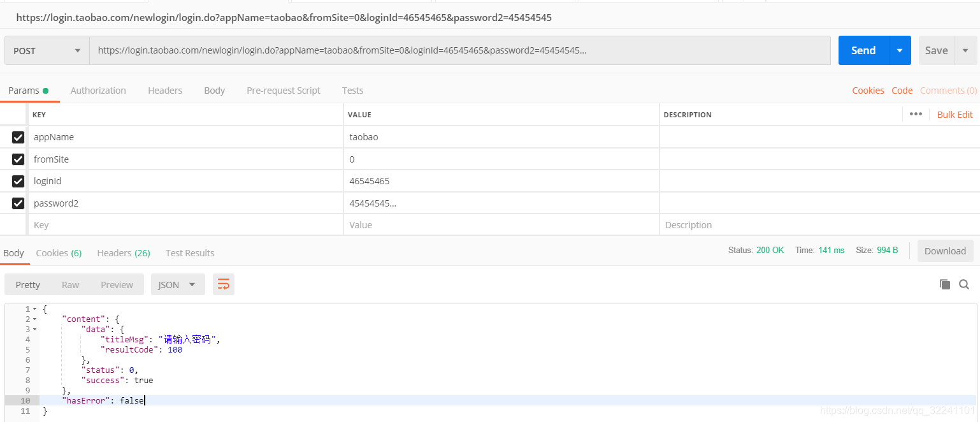Select the response Body tab

(13, 253)
